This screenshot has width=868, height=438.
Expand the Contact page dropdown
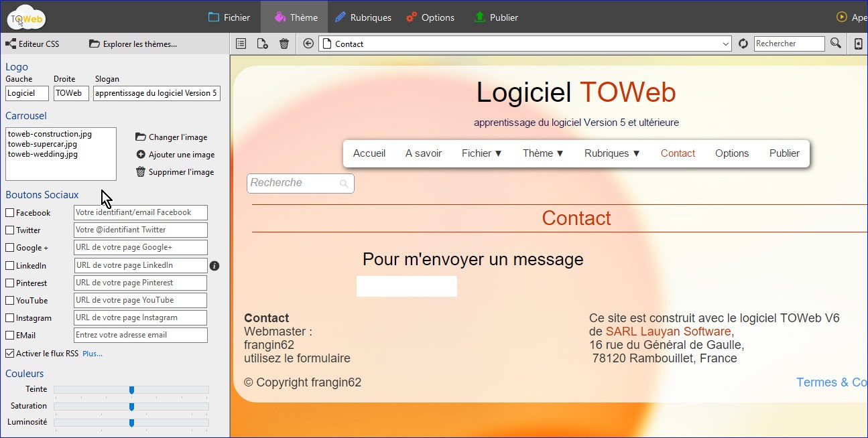click(726, 44)
